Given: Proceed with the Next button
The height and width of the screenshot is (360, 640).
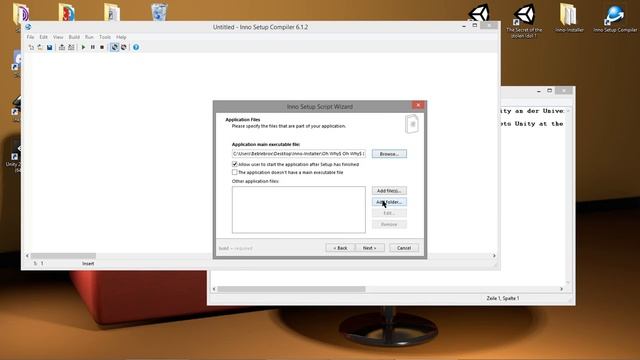Looking at the screenshot, I should click(369, 248).
